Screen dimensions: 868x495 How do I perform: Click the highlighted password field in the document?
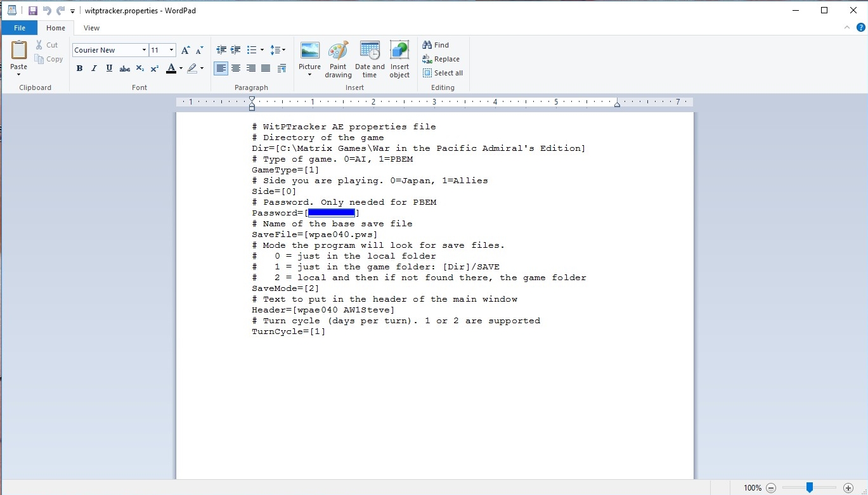[x=332, y=213]
